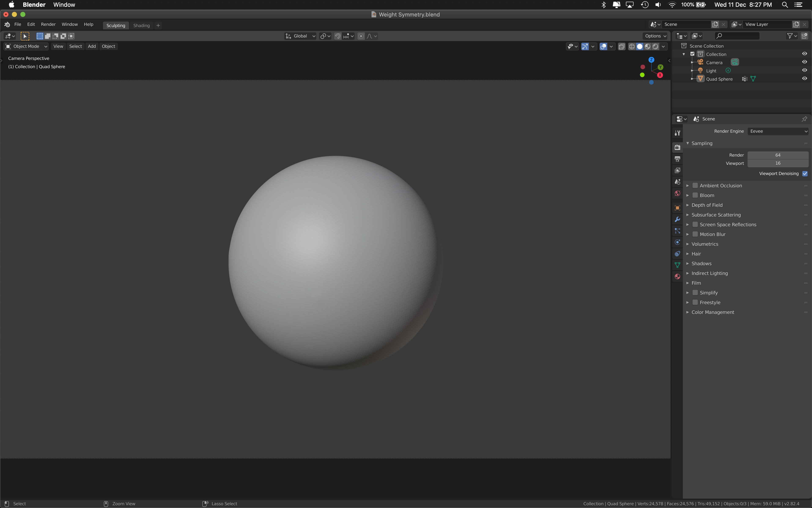
Task: Hide the Camera with eye icon
Action: pos(804,62)
